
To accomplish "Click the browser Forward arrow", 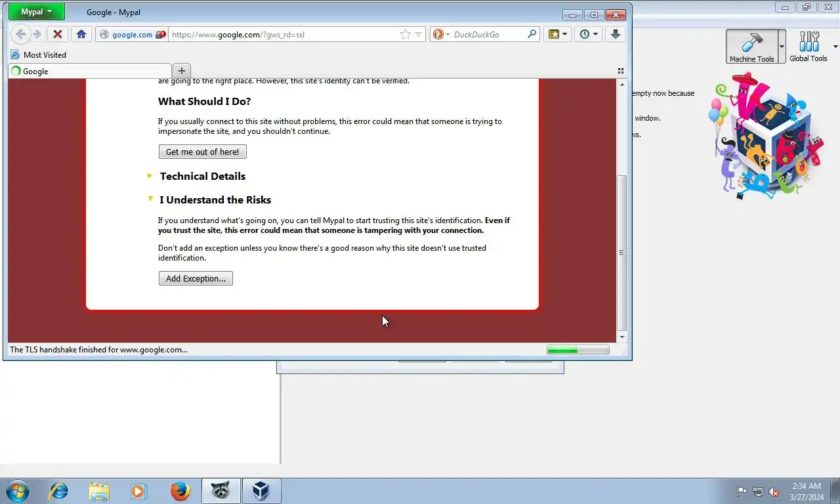I will [x=37, y=34].
